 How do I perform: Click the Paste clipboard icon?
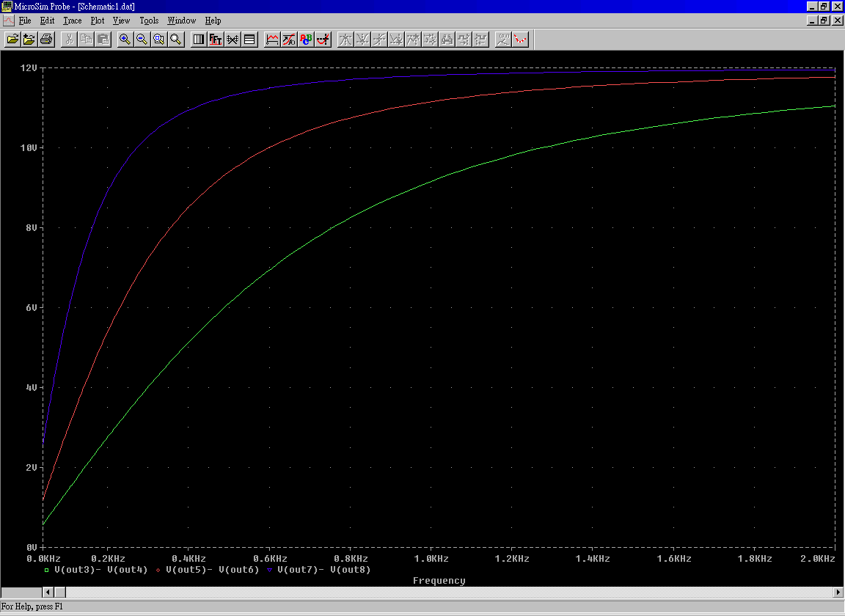coord(103,40)
